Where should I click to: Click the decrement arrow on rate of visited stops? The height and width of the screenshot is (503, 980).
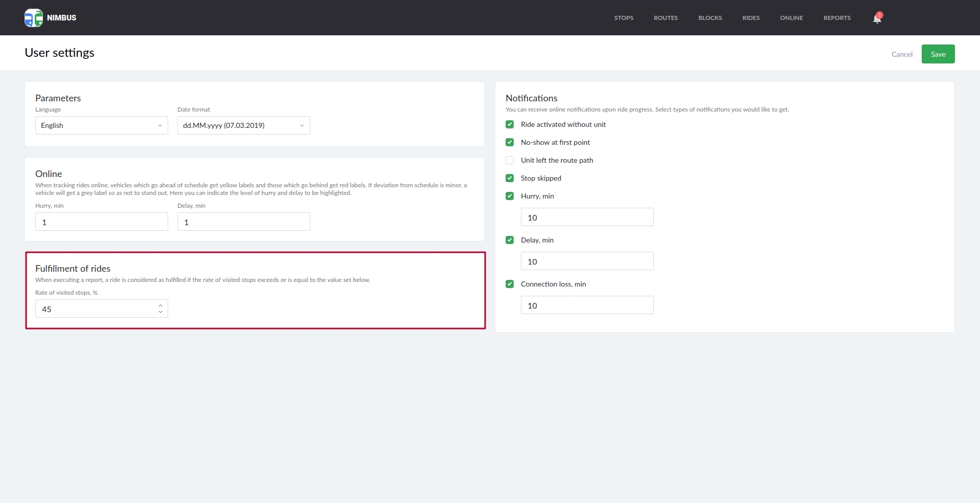point(160,312)
